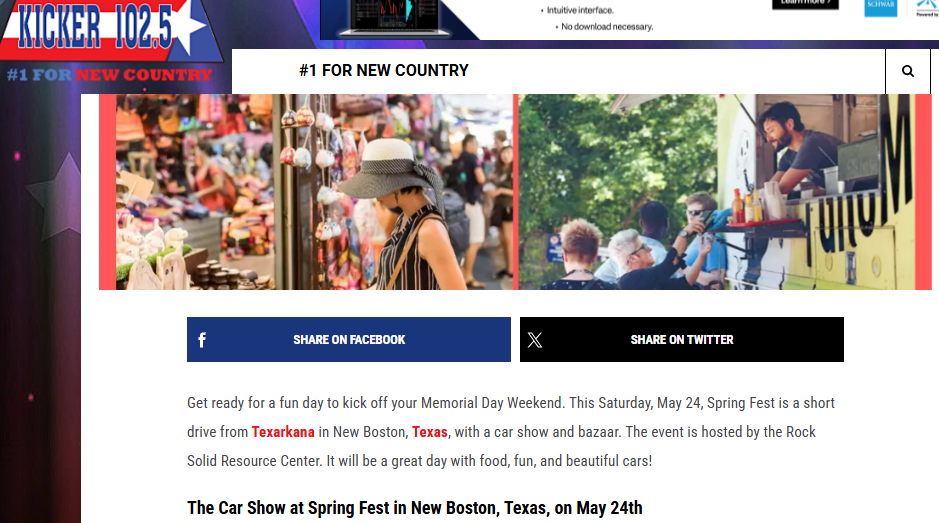Viewport: 939px width, 523px height.
Task: Click the 'Car Show at Spring Fest' subheading
Action: (414, 507)
